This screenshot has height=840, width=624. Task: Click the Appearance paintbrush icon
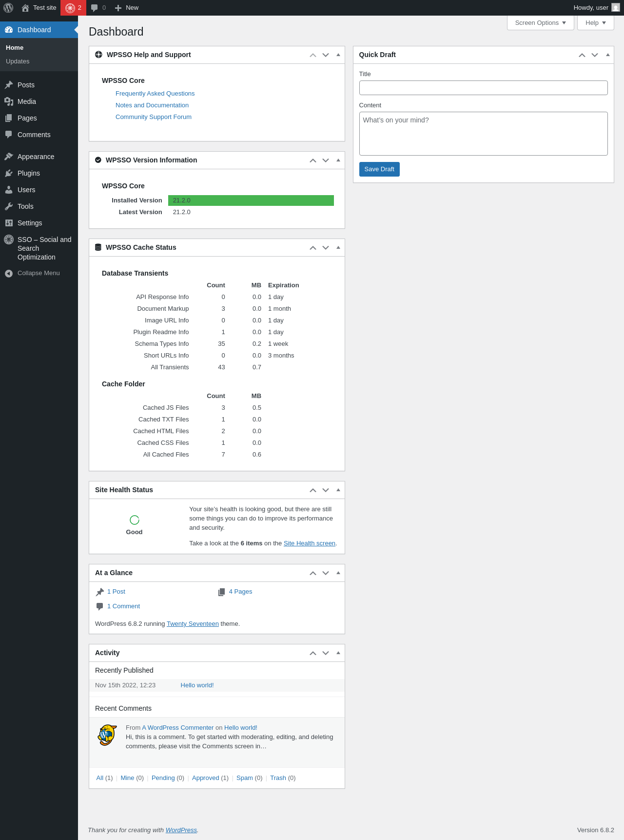pos(9,157)
